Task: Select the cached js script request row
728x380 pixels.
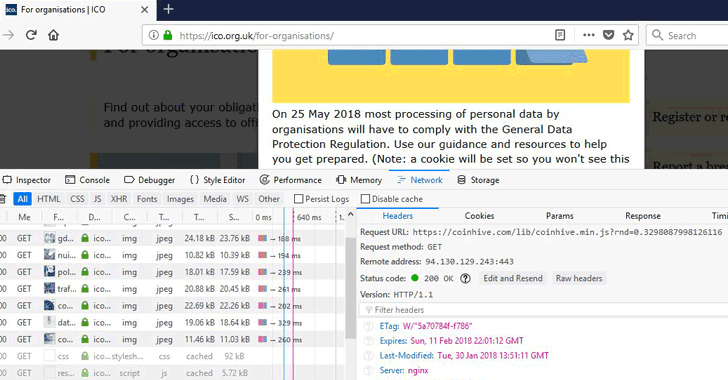Action: pyautogui.click(x=172, y=373)
